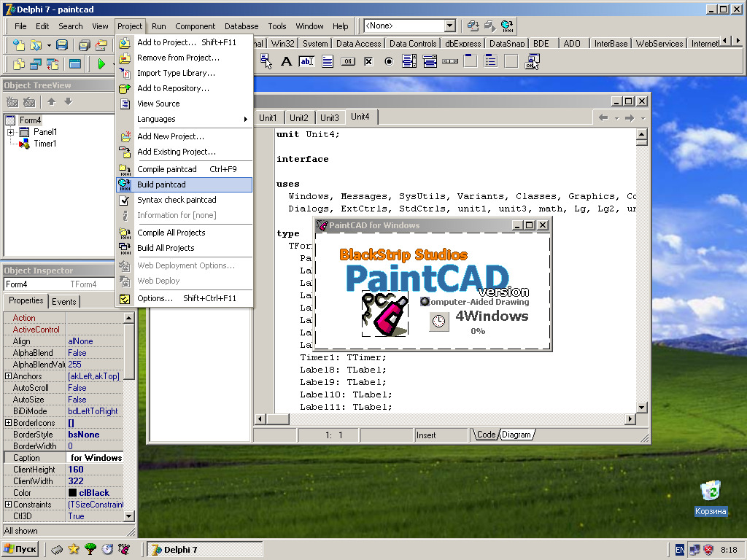747x560 pixels.
Task: Click the New Form toolbar icon
Action: point(74,64)
